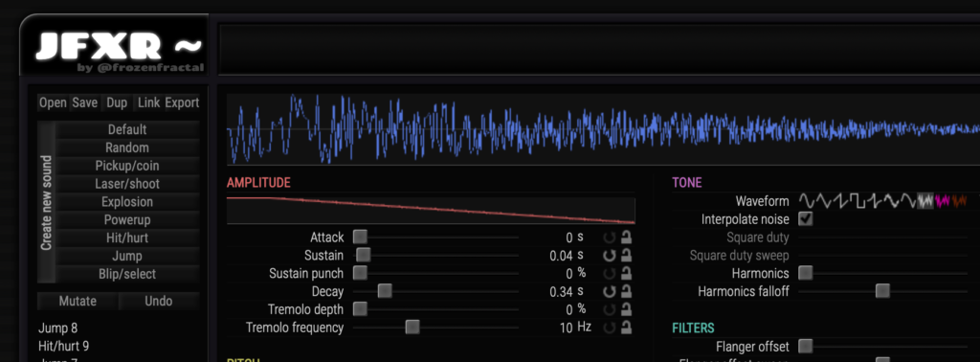The height and width of the screenshot is (362, 980).
Task: Choose the brown noise waveform
Action: pos(959,201)
